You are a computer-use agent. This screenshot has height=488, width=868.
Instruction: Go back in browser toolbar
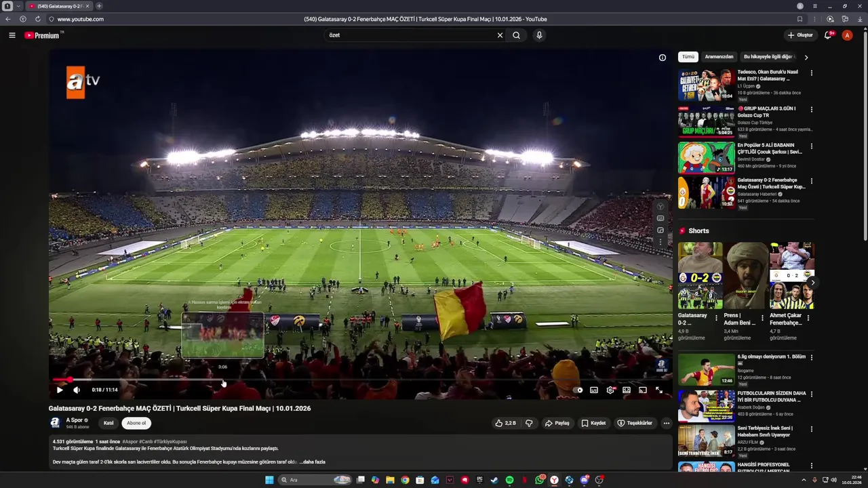click(x=8, y=19)
